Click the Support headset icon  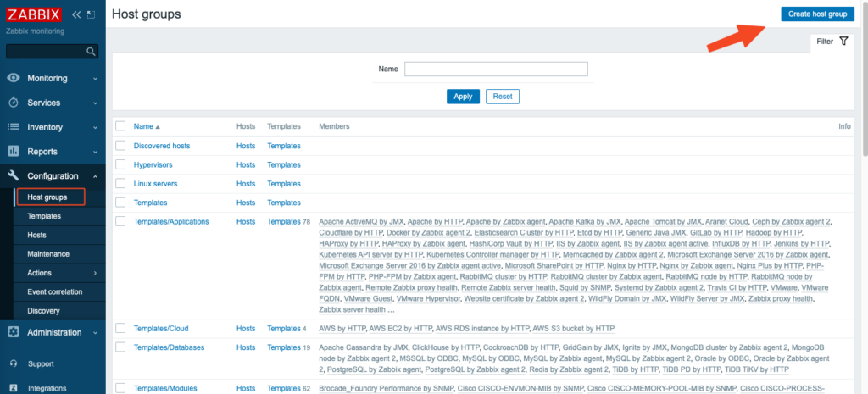tap(14, 364)
